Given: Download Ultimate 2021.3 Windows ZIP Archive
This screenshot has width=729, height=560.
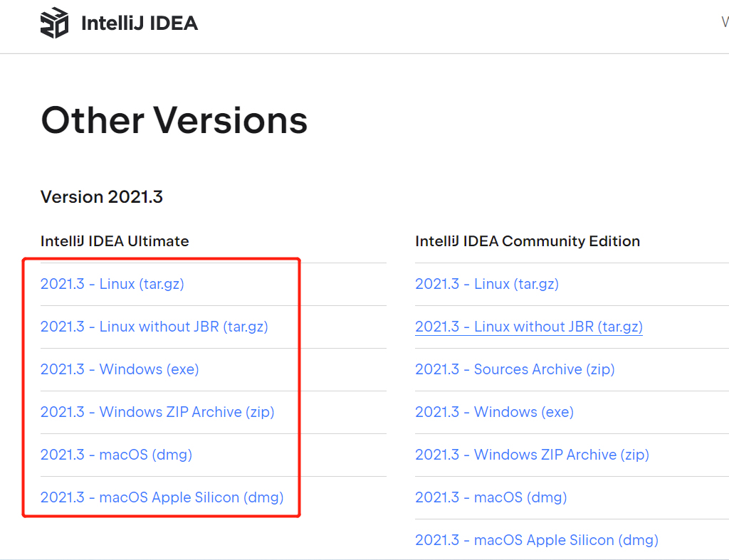Looking at the screenshot, I should click(x=157, y=412).
